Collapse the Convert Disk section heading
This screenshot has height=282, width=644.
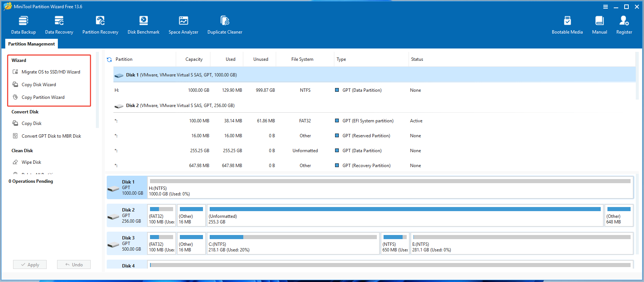coord(25,112)
